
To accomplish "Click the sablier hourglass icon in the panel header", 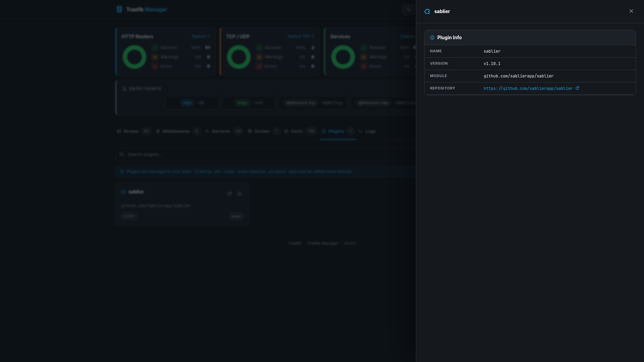I will pos(427,11).
